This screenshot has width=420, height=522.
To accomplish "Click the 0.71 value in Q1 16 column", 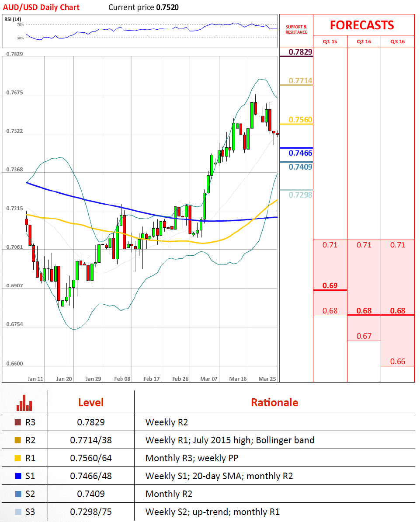I will click(x=330, y=245).
